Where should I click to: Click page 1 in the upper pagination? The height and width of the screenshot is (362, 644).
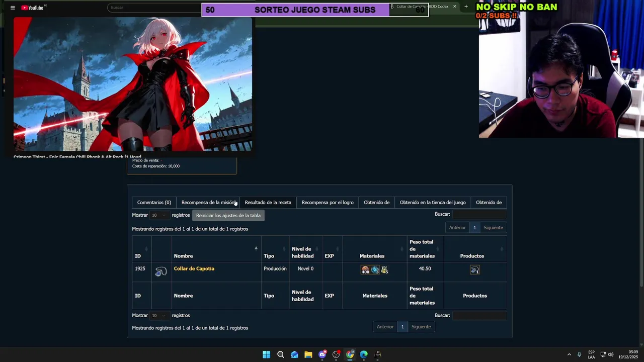(474, 228)
